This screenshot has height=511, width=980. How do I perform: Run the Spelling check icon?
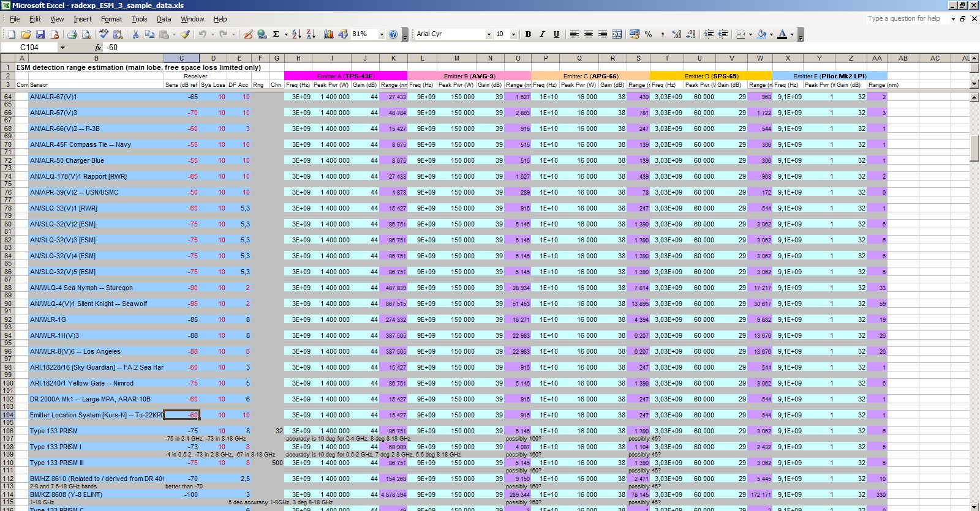click(104, 34)
